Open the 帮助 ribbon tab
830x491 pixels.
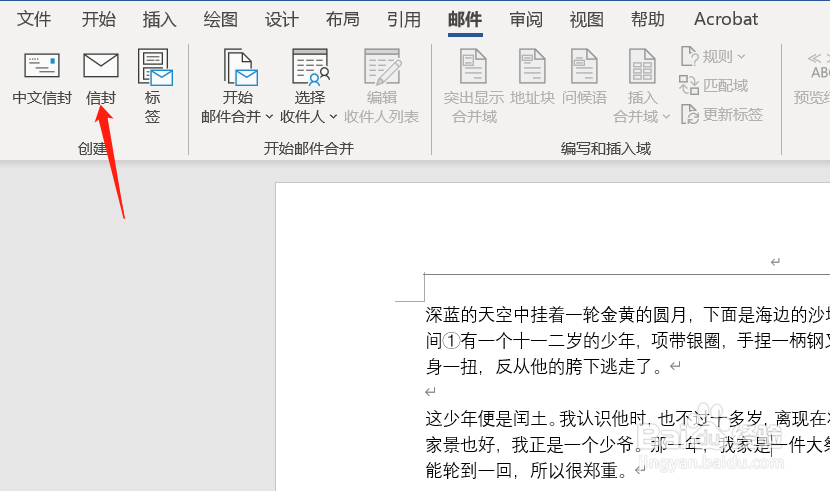click(647, 20)
